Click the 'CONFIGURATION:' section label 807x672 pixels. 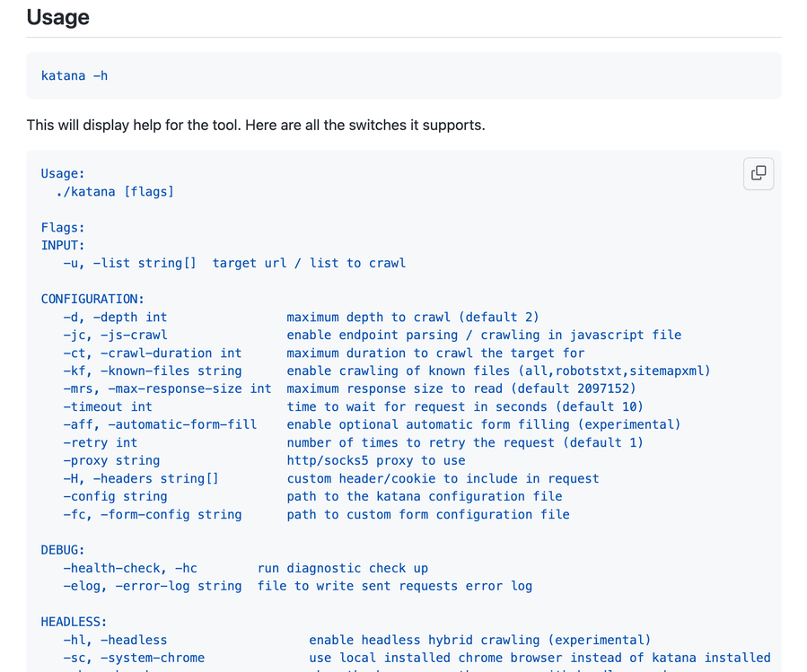pos(92,299)
